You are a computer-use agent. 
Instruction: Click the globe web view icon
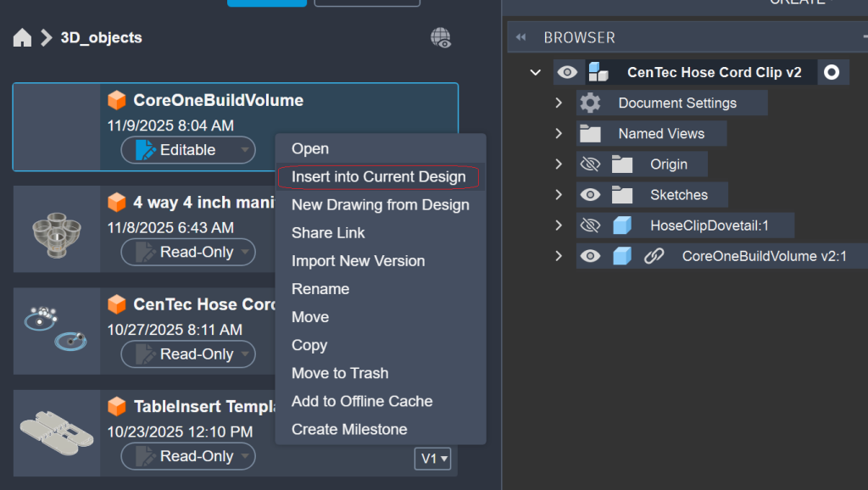point(441,37)
